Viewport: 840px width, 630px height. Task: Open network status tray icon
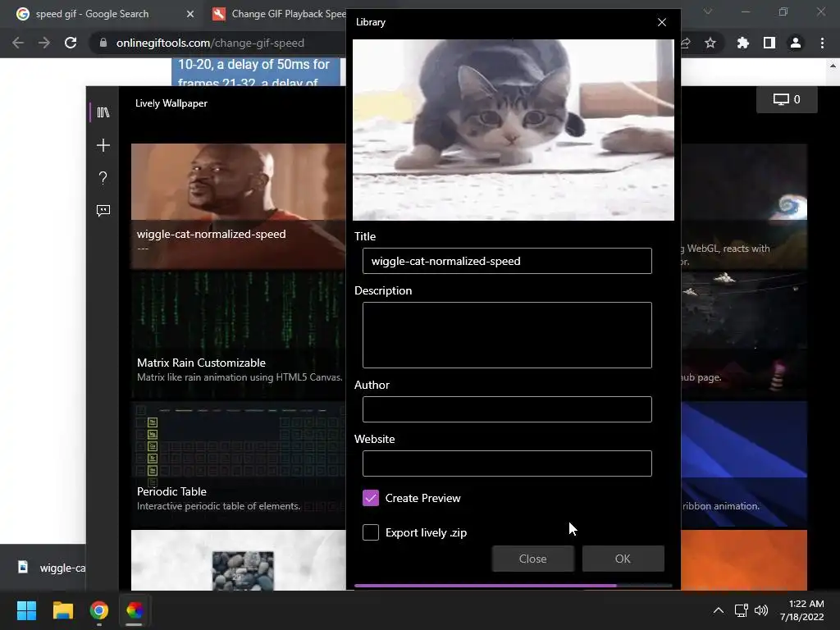click(x=742, y=610)
